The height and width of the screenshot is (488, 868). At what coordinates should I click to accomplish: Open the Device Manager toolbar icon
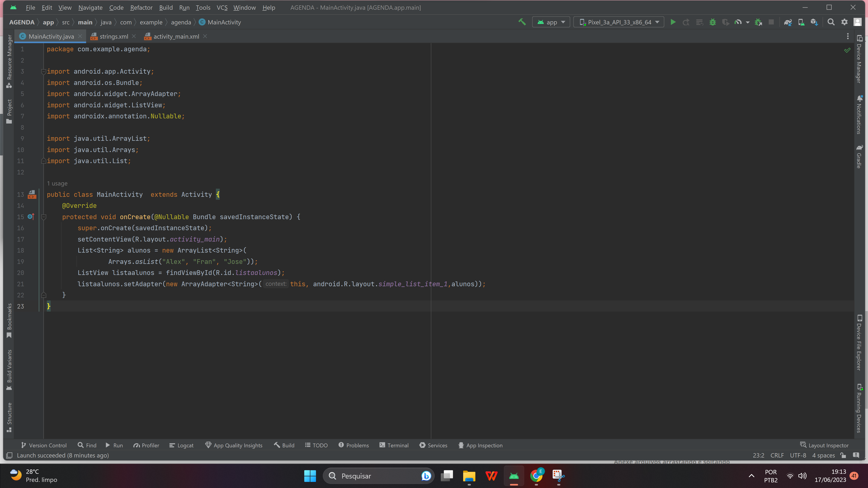click(x=801, y=22)
